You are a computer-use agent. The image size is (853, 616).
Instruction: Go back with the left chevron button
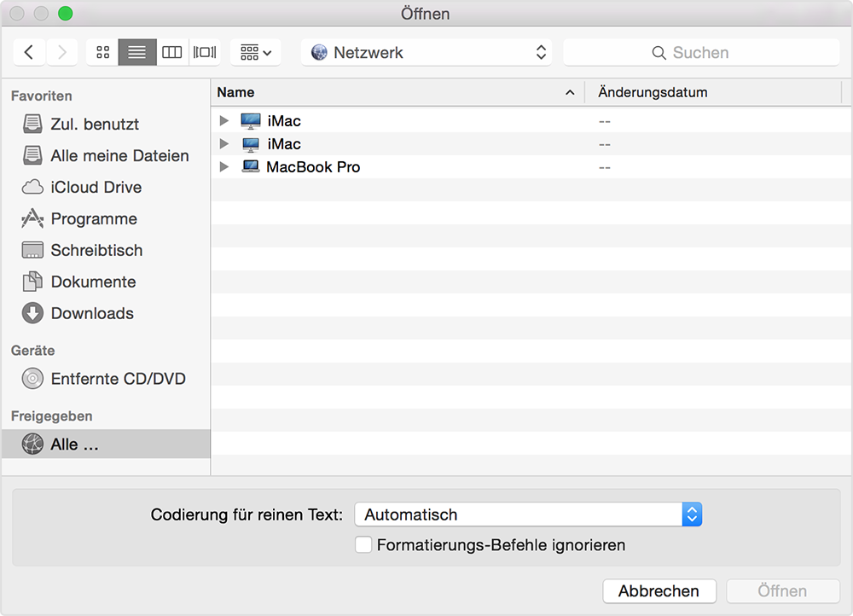29,52
